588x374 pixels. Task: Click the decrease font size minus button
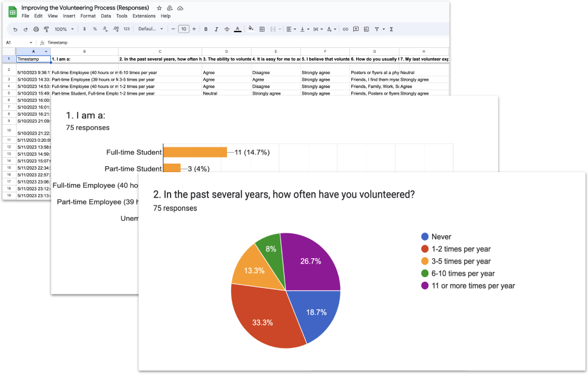pos(173,29)
